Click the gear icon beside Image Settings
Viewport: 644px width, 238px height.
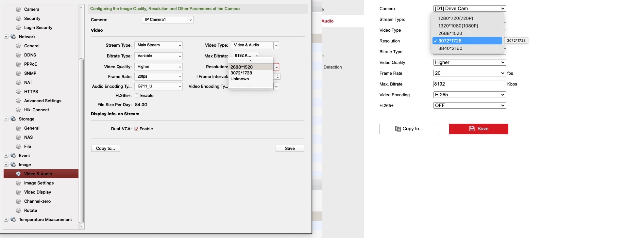click(x=18, y=183)
